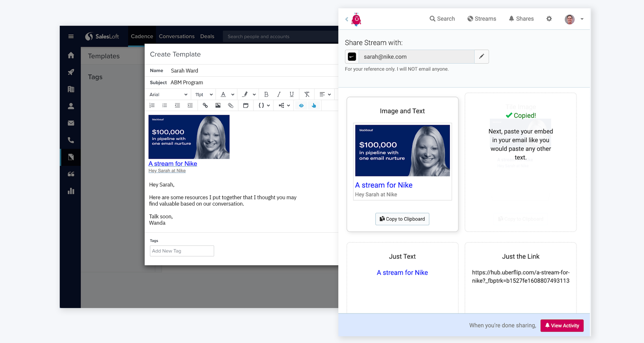Apply the current text color
This screenshot has height=343, width=644.
[223, 94]
